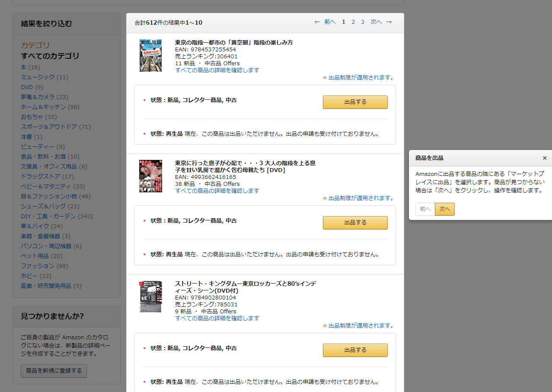Close the 商品を出品 help popup
552x392 pixels.
544,158
